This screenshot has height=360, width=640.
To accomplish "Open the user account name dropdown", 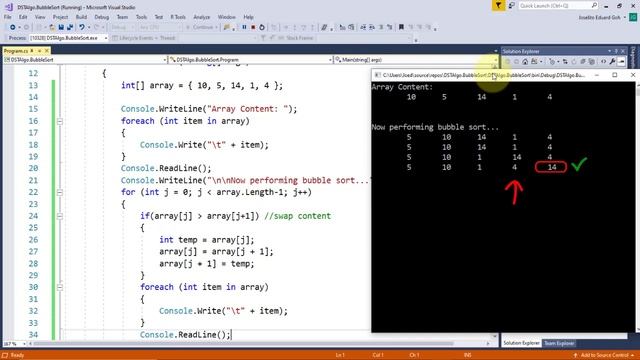I will pyautogui.click(x=625, y=18).
